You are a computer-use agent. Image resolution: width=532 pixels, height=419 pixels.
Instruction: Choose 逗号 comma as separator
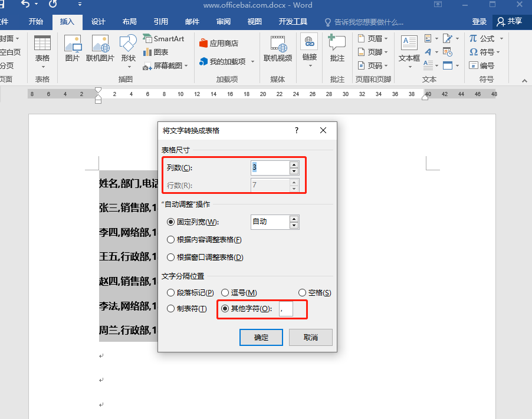(239, 292)
